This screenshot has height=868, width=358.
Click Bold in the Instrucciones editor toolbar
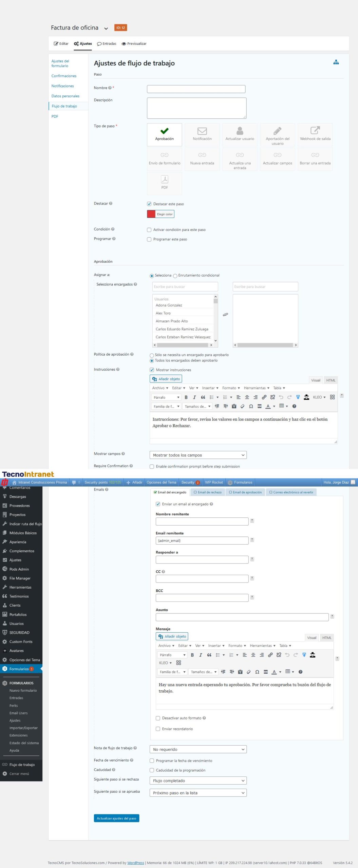coord(186,397)
